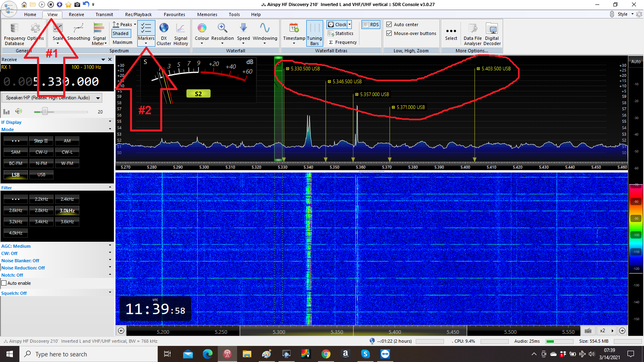Select the USB mode button
Image resolution: width=644 pixels, height=362 pixels.
(x=41, y=175)
